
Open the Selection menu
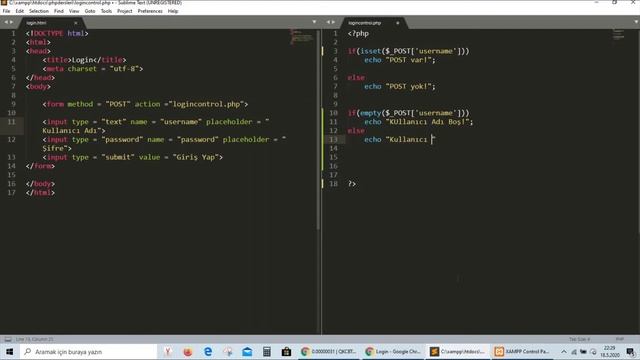click(39, 11)
